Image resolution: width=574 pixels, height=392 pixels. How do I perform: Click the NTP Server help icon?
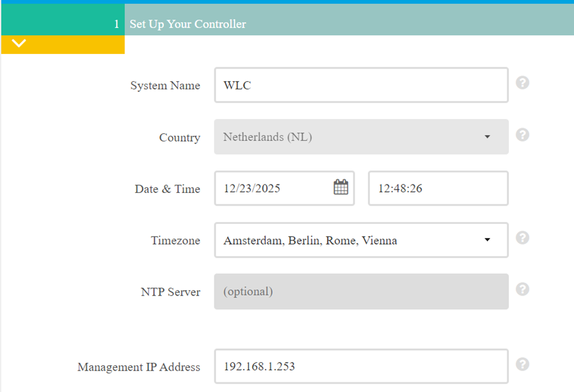click(x=522, y=289)
